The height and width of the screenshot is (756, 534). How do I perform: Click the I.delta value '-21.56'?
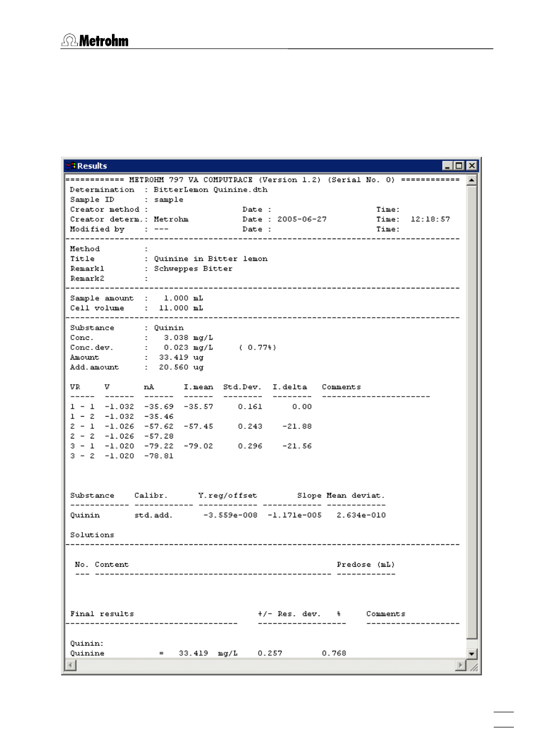(x=297, y=446)
